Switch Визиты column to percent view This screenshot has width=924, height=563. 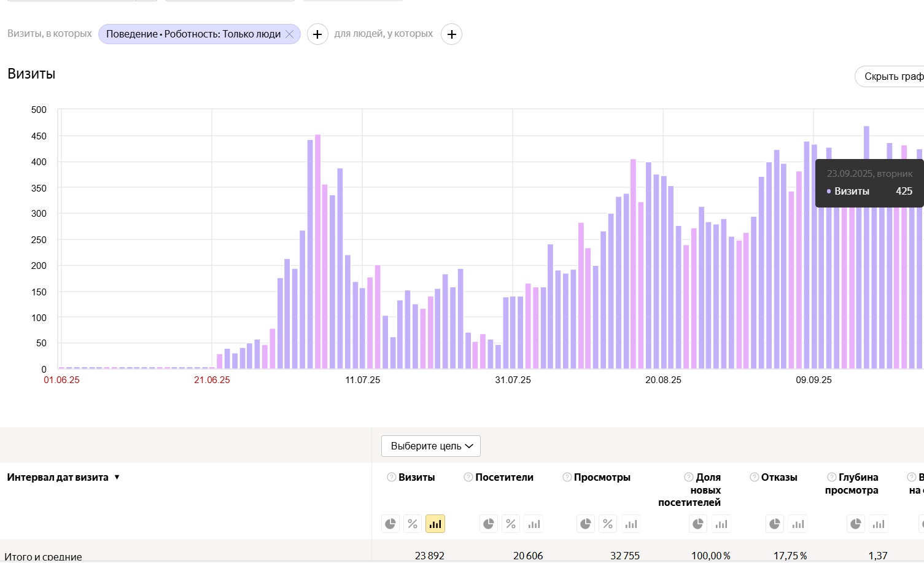[413, 524]
